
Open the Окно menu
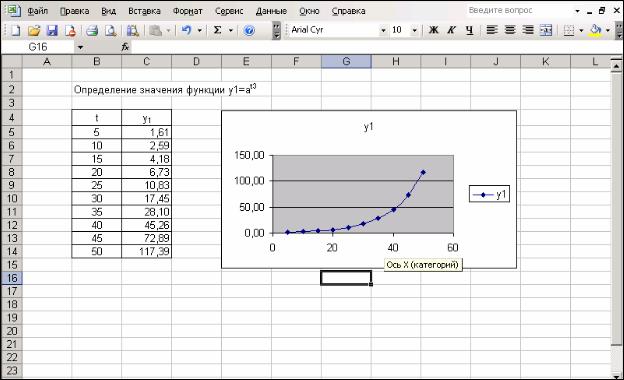coord(309,11)
